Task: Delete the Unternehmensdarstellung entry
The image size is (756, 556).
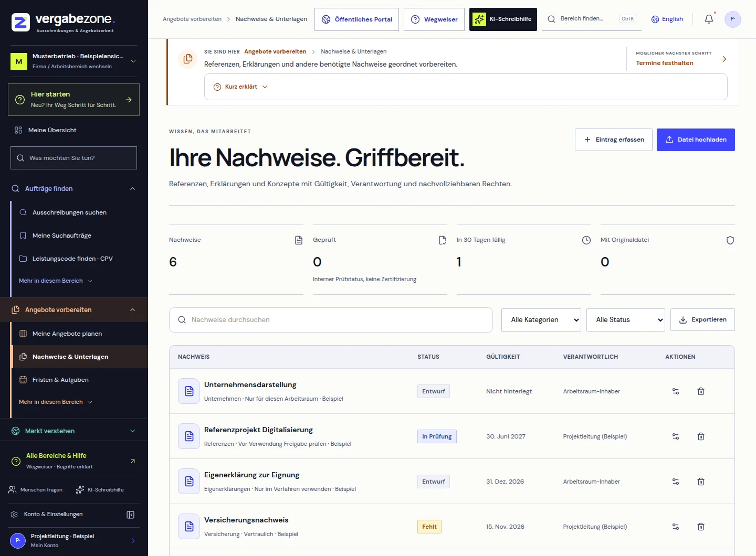Action: pos(700,391)
